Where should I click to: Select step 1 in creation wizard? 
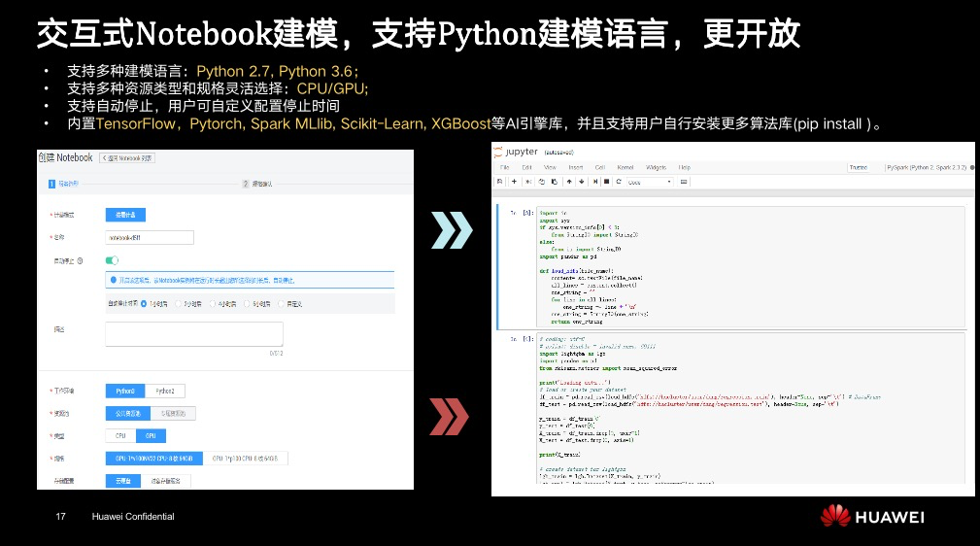63,184
